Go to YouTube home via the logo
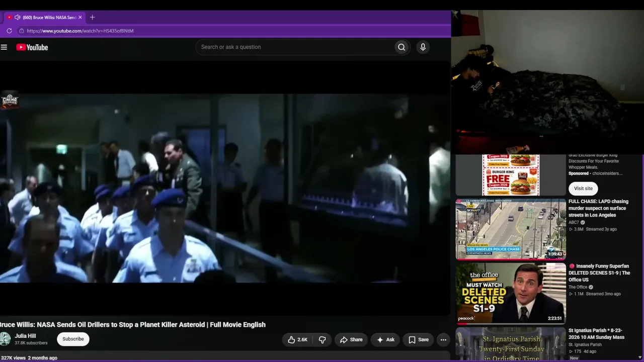The width and height of the screenshot is (644, 362). [32, 47]
